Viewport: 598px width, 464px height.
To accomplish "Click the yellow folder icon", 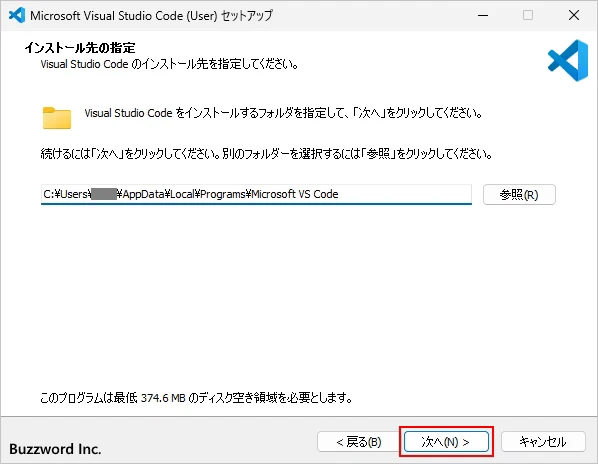I will (57, 118).
